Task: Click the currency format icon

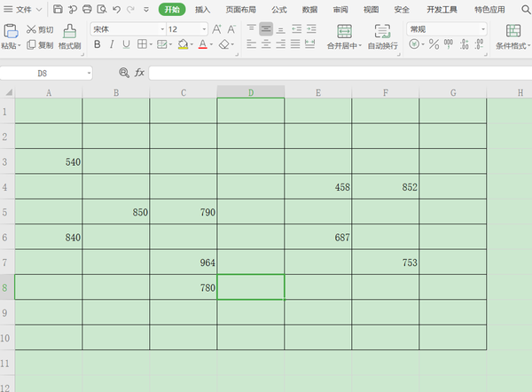Action: [x=414, y=44]
